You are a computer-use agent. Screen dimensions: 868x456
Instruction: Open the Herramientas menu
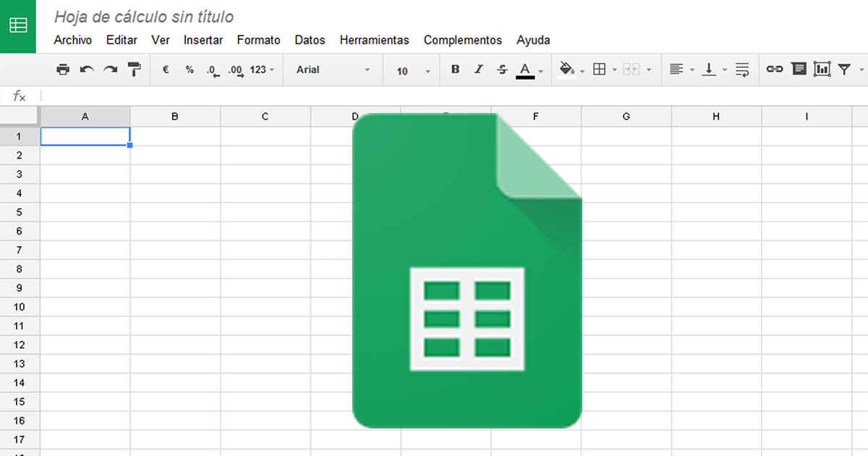[x=374, y=41]
